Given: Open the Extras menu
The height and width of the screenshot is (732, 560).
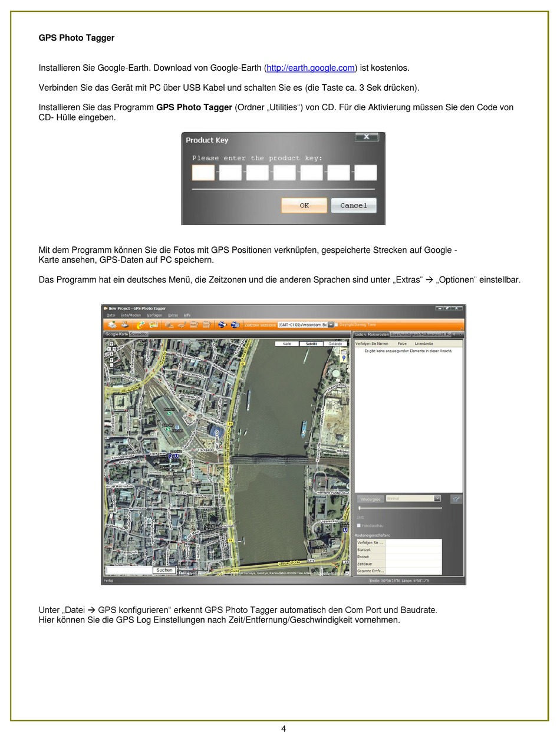Looking at the screenshot, I should 173,315.
